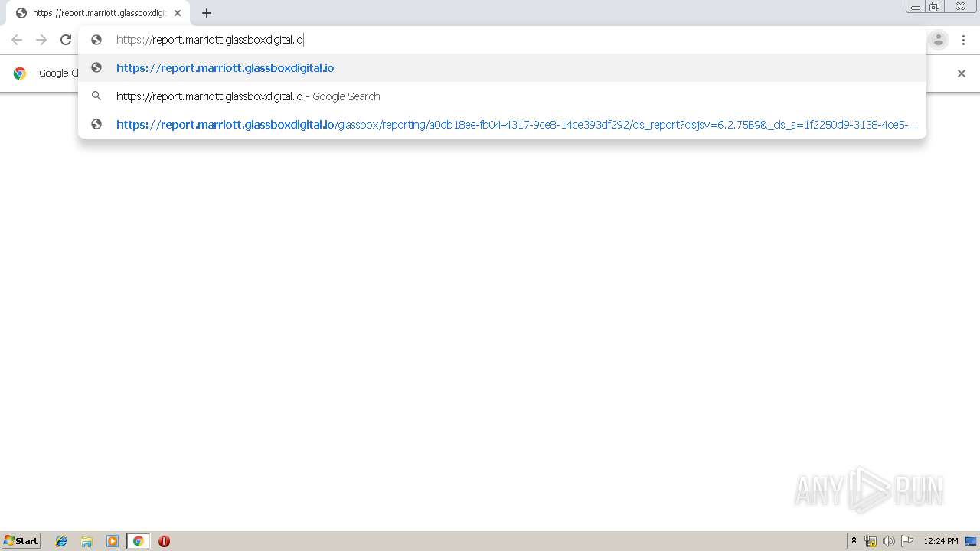
Task: Open Action Center flag tray icon
Action: click(907, 541)
